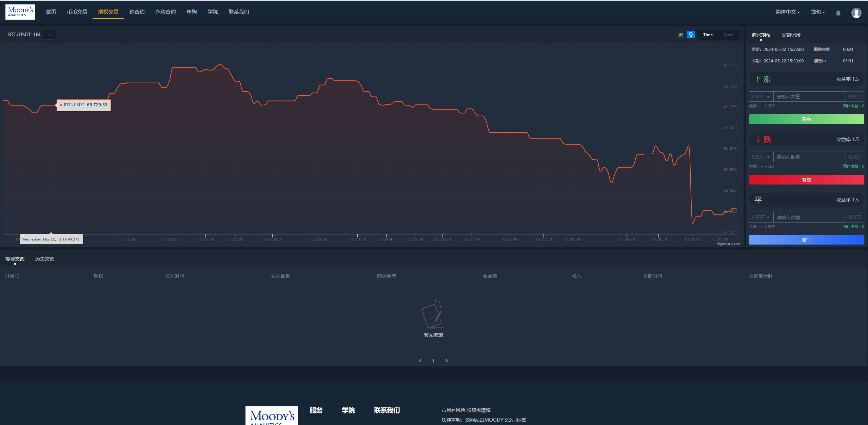This screenshot has width=868, height=425.
Task: Toggle 历史交割 orders tab view
Action: point(46,258)
